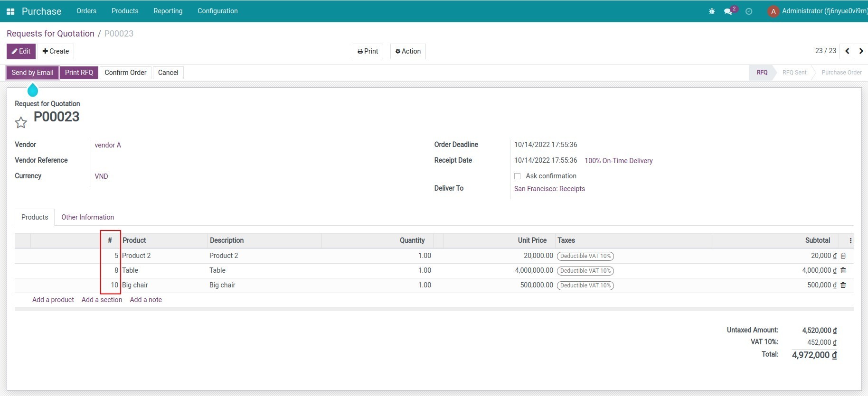Screen dimensions: 868x396
Task: Open the Print dropdown
Action: click(x=368, y=51)
